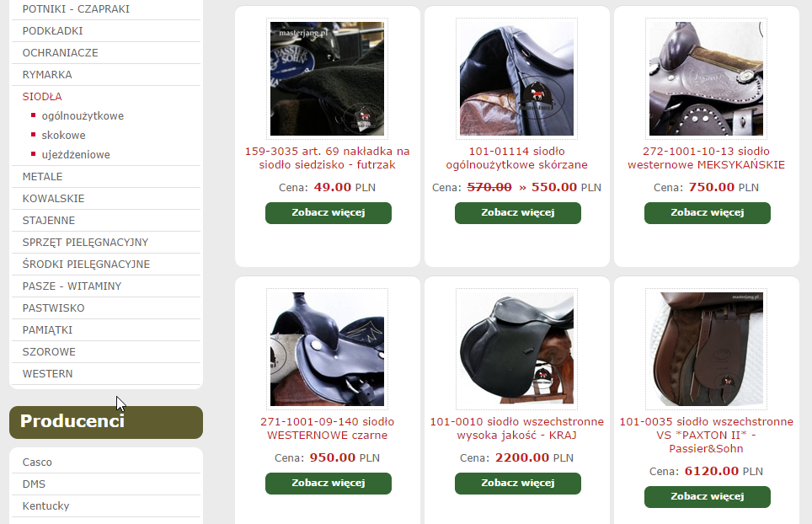Screen dimensions: 812x524
Task: Open the WESTERN category
Action: click(48, 374)
